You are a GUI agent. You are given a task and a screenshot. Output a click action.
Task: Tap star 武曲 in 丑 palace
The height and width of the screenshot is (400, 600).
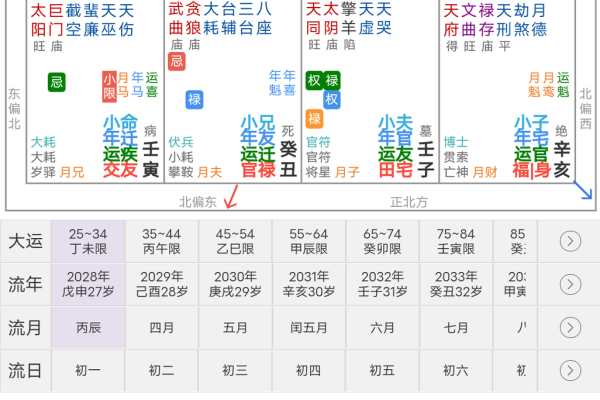(x=176, y=18)
